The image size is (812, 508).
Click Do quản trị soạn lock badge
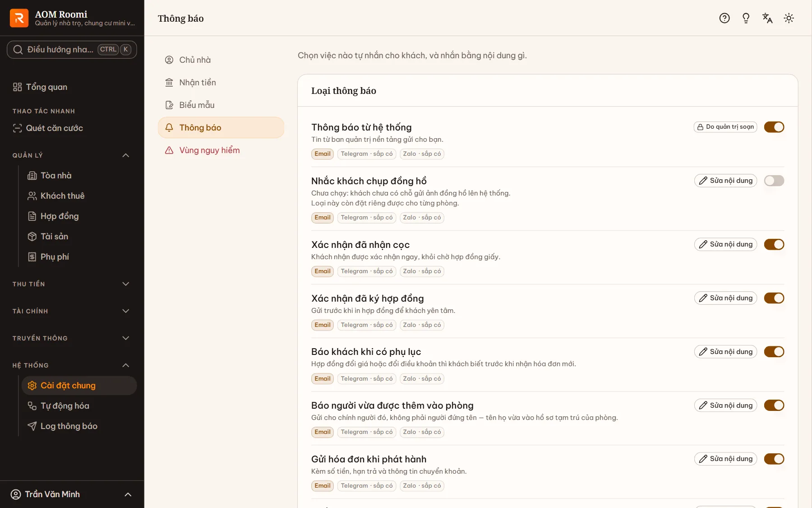pos(725,127)
